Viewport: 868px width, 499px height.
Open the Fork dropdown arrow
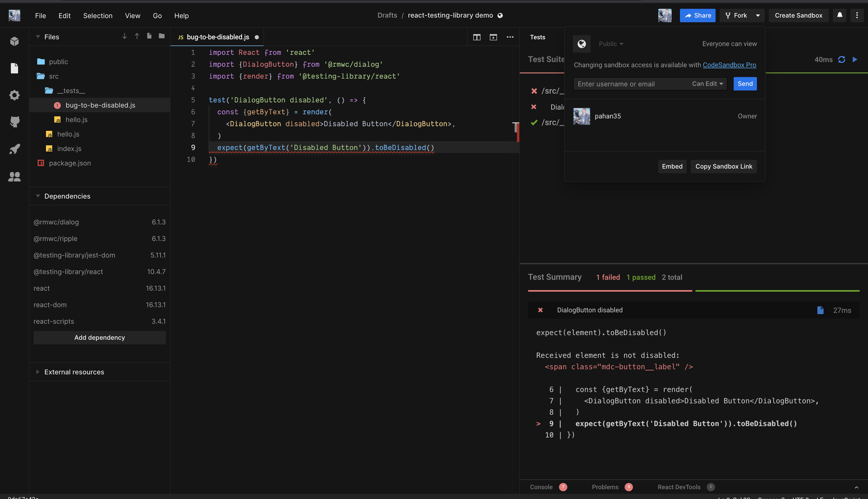click(x=758, y=16)
